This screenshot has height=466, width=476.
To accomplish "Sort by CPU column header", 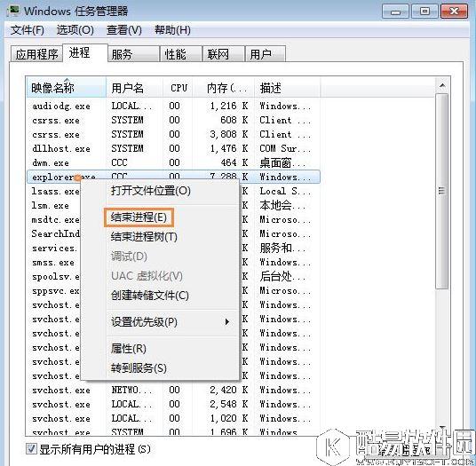I will point(178,88).
